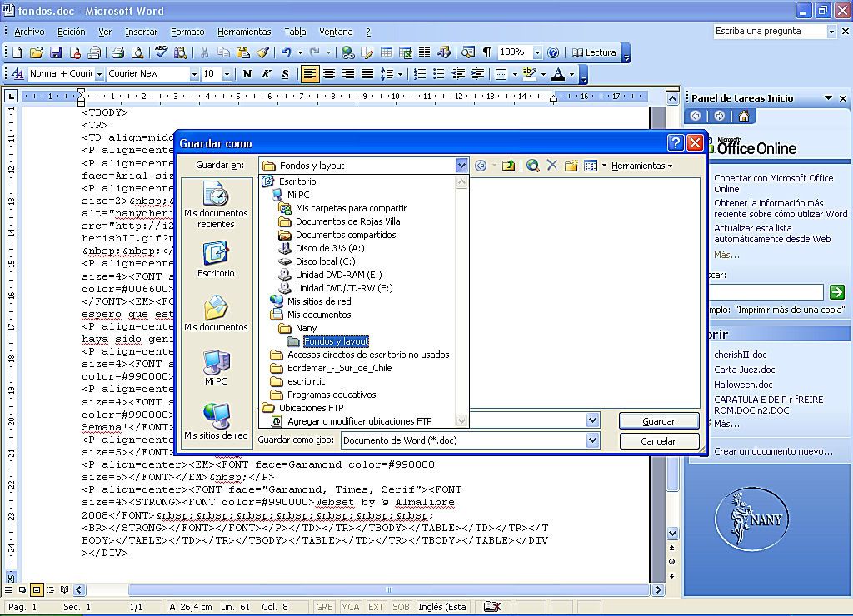The image size is (853, 616).
Task: Enable right text alignment
Action: [x=348, y=74]
